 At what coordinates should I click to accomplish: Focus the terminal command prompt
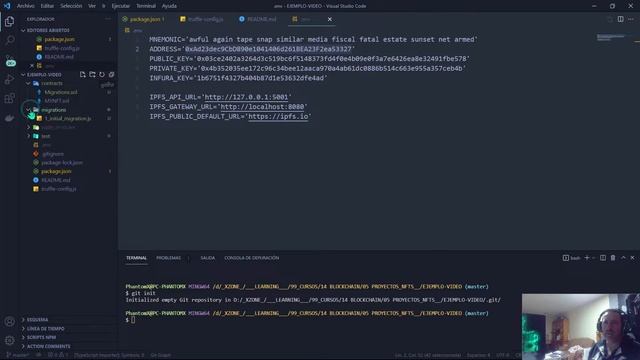[x=133, y=320]
